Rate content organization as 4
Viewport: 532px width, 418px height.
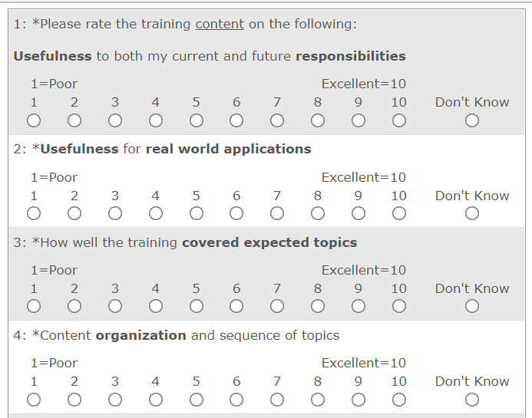point(156,399)
